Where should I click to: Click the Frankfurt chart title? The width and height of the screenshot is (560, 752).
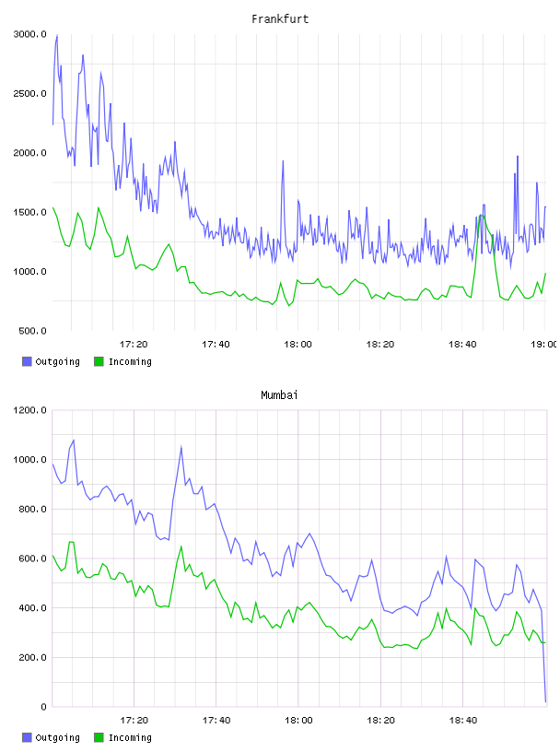point(280,19)
